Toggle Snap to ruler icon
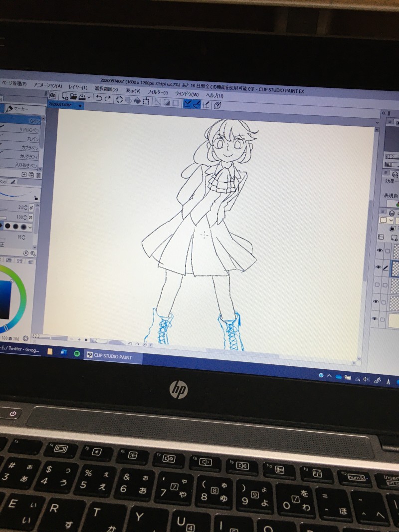Screen dimensions: 399x532 pyautogui.click(x=187, y=103)
